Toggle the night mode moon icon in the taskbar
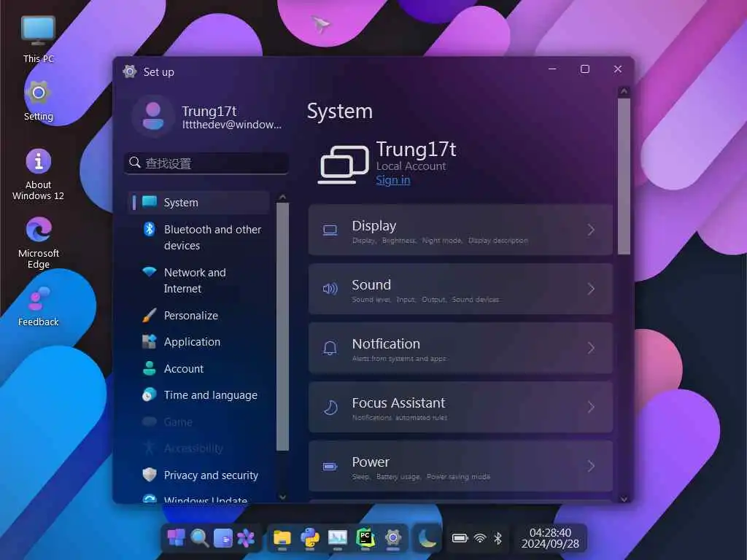The height and width of the screenshot is (560, 747). [x=427, y=538]
